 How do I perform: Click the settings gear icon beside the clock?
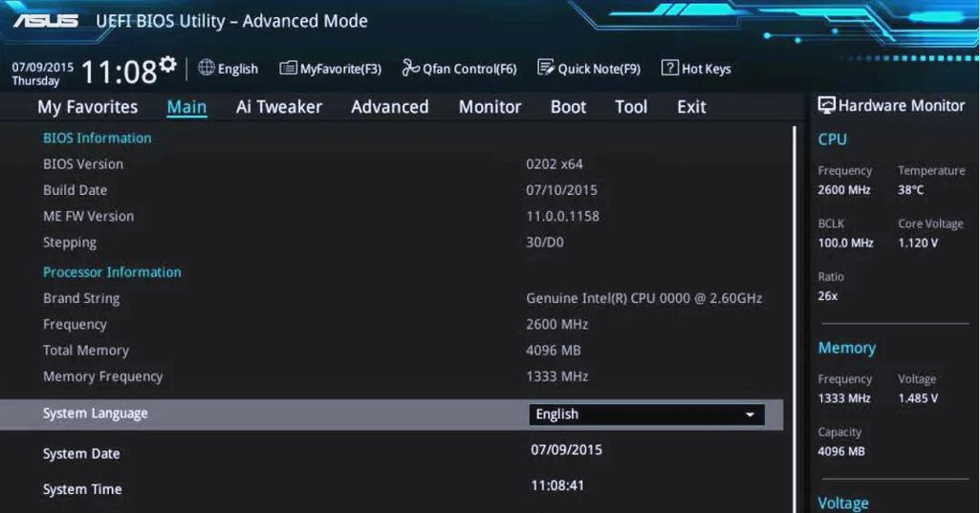168,64
